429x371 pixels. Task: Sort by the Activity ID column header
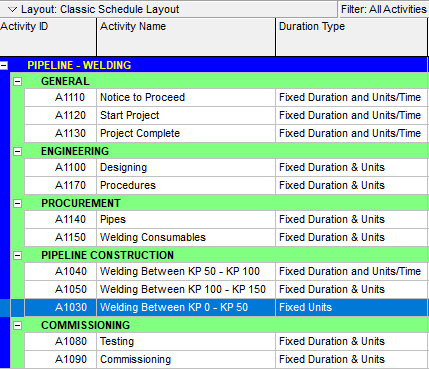[48, 37]
